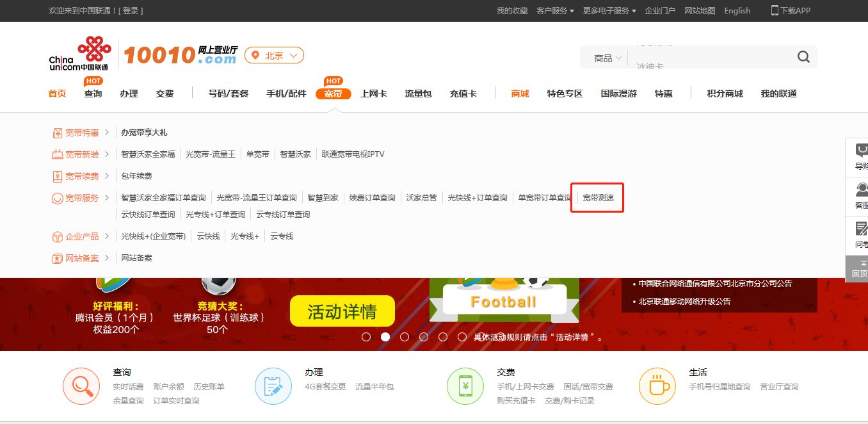Select the 查询 magnifier circle icon

pos(81,386)
